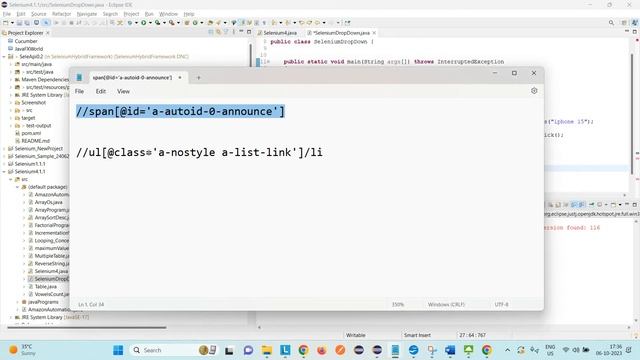Open File Explorer from taskbar
This screenshot has width=640, height=360.
click(x=267, y=350)
